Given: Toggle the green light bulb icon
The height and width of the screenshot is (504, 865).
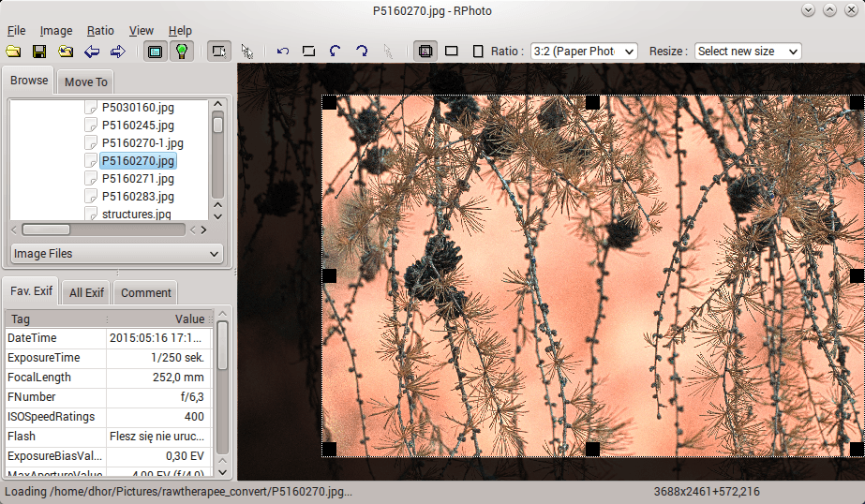Looking at the screenshot, I should (182, 52).
